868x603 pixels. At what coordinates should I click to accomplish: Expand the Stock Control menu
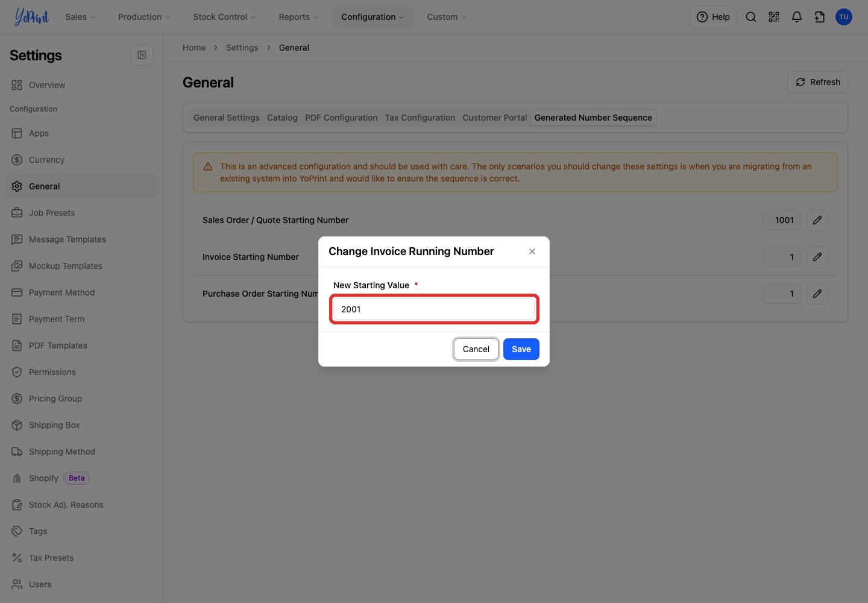[x=224, y=17]
